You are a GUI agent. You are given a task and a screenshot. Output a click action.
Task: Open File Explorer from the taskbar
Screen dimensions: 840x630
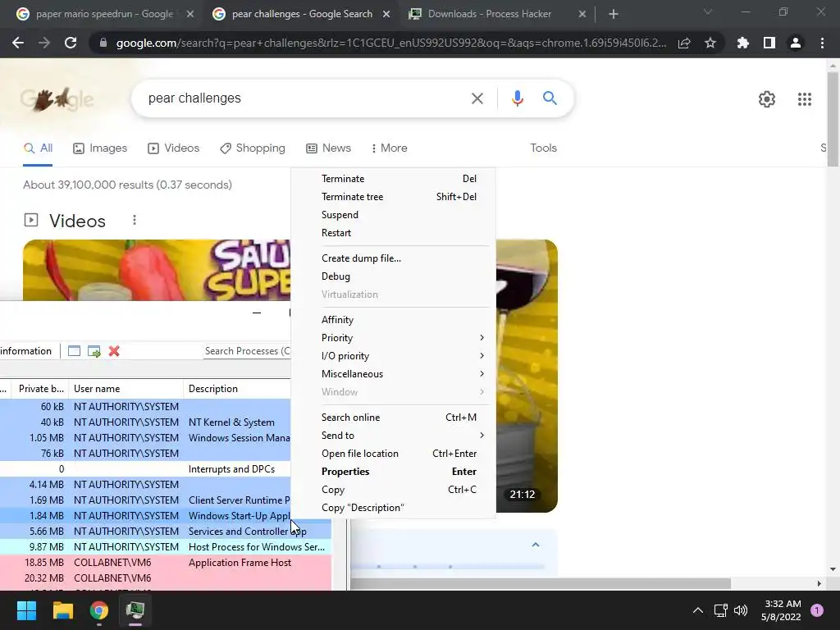click(x=62, y=610)
